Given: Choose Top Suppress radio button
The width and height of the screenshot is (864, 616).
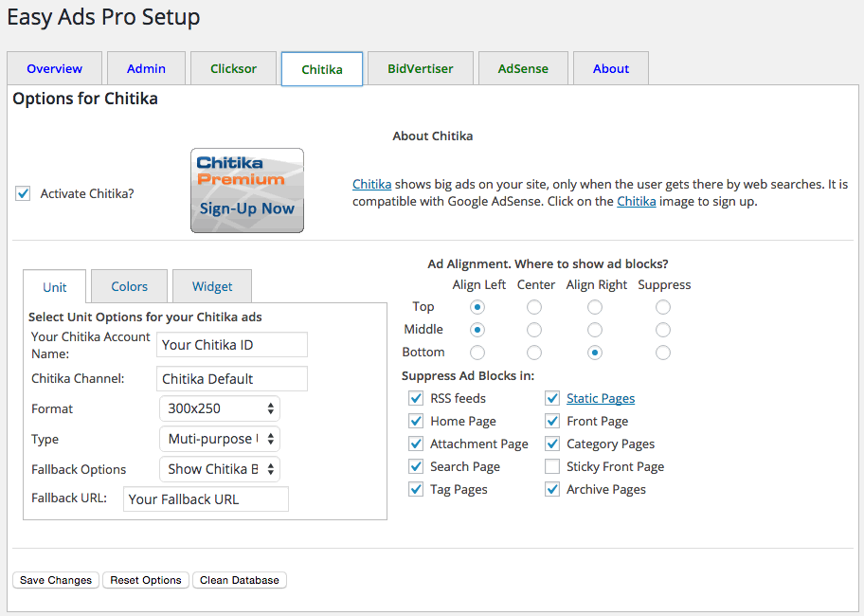Looking at the screenshot, I should 663,307.
